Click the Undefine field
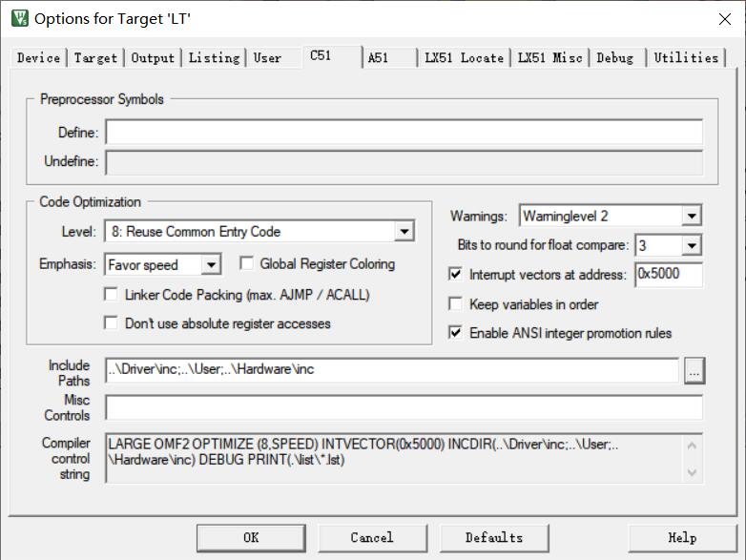The image size is (746, 560). click(404, 162)
